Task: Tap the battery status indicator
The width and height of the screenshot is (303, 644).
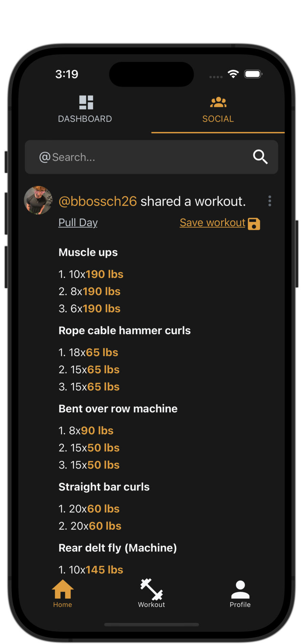Action: (253, 74)
